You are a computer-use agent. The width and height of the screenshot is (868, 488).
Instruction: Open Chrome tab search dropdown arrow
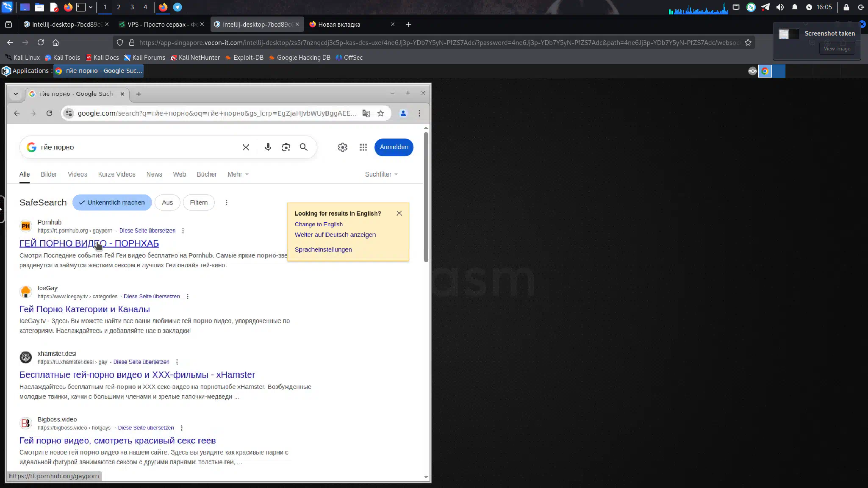coord(16,94)
